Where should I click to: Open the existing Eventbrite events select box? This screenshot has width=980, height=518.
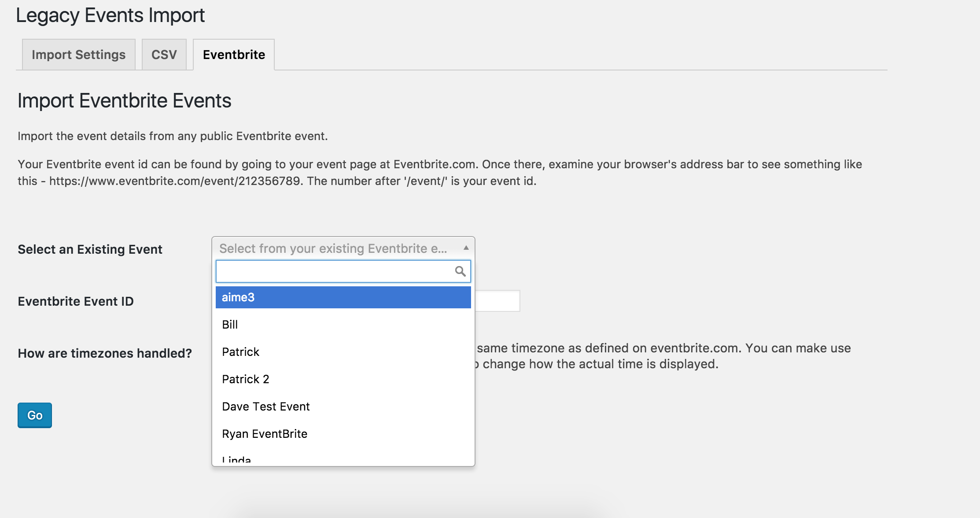[333, 248]
